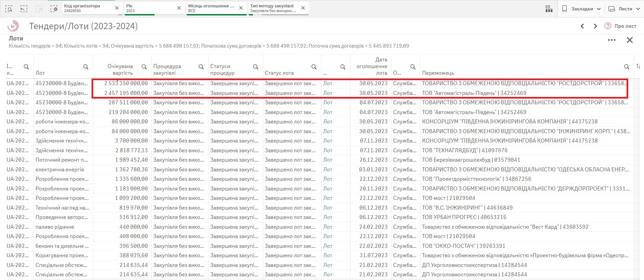The width and height of the screenshot is (644, 280).
Task: Select winner ТОВ УРБАН ПРОГРЕС cell
Action: tap(527, 217)
